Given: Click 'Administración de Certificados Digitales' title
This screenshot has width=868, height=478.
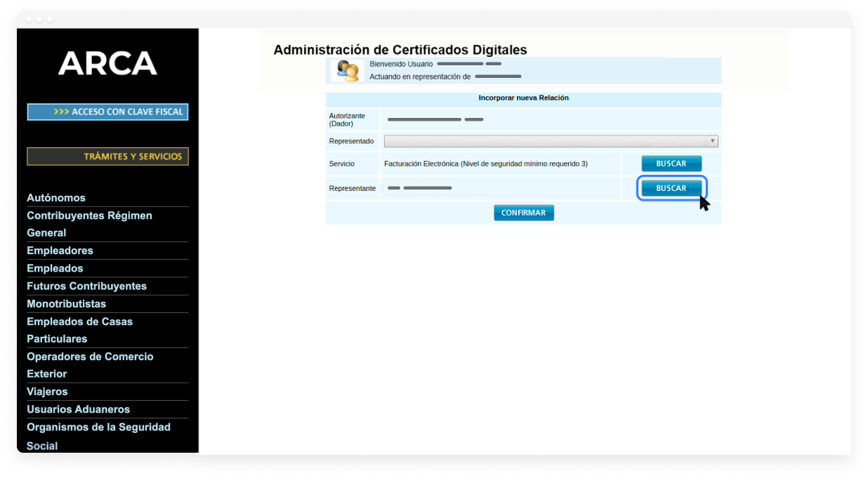Looking at the screenshot, I should (400, 50).
